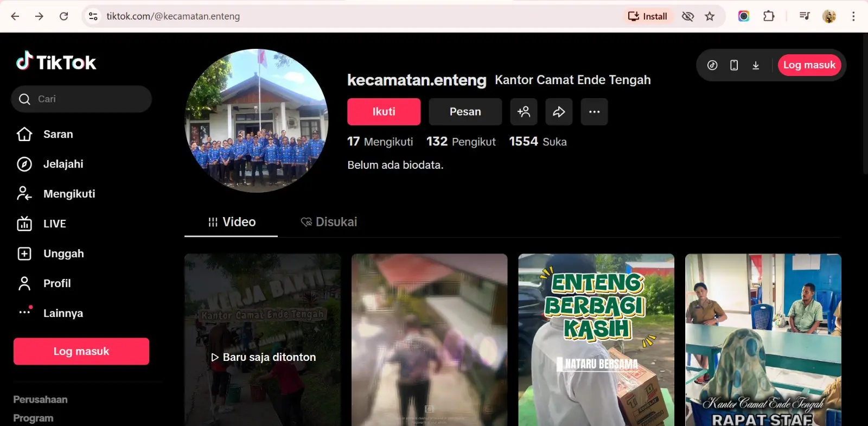Open the blurred second video thumbnail
Viewport: 868px width, 426px height.
[x=429, y=340]
